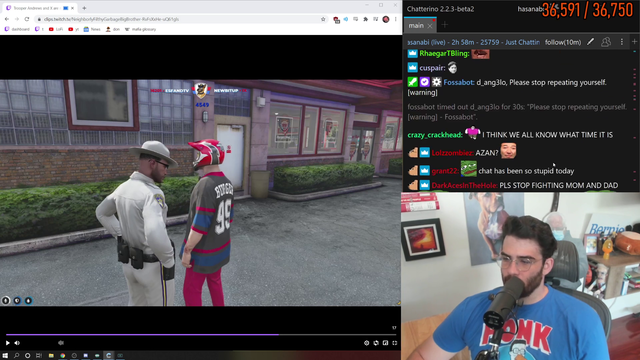Click the clips.twitch.tv address bar

(182, 19)
